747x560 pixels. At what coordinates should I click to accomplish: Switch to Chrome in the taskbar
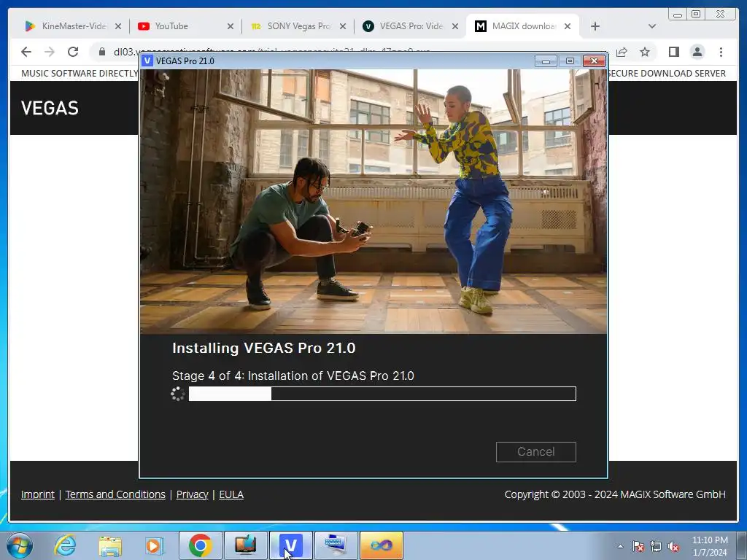tap(200, 545)
